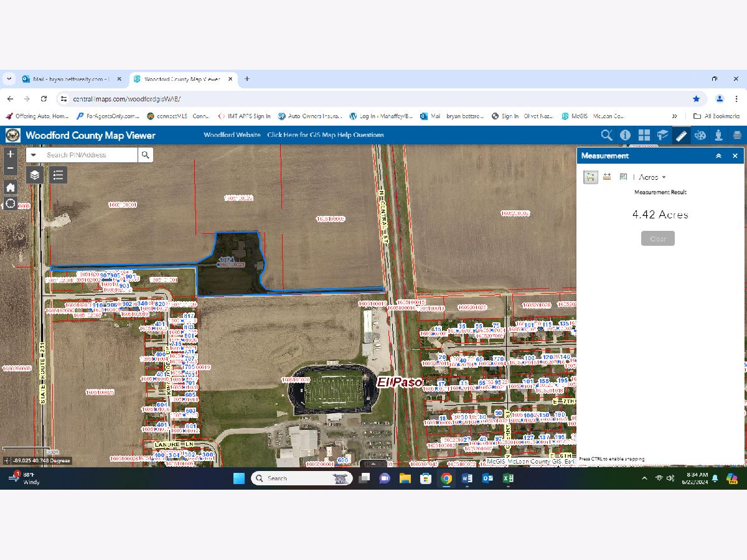
Task: Click the My Location target button
Action: point(11,203)
